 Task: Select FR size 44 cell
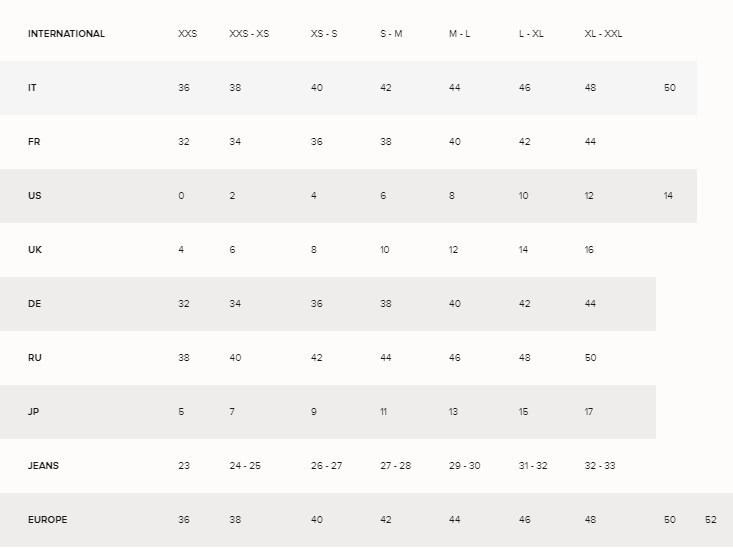[x=590, y=142]
